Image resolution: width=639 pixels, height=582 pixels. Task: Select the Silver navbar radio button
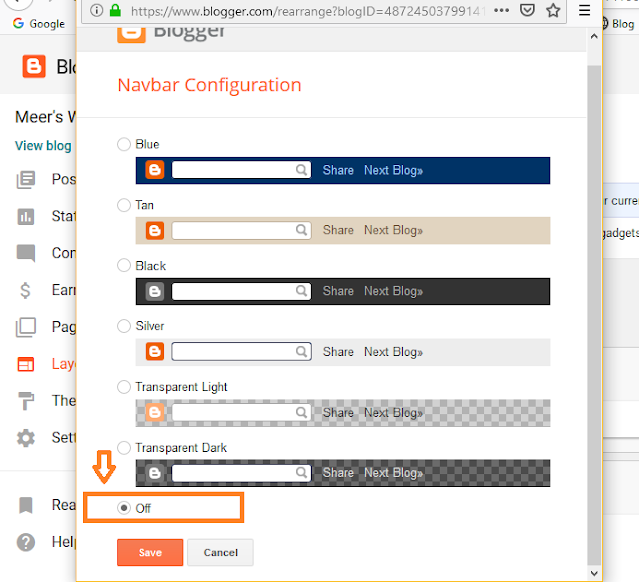124,326
